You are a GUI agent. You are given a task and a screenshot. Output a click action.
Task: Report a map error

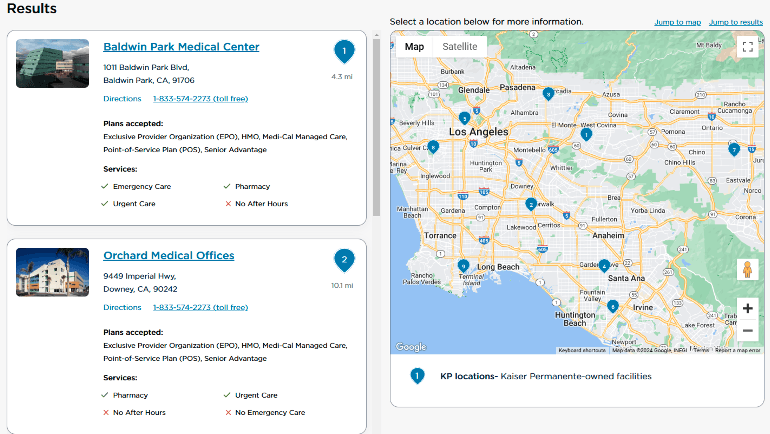coord(738,350)
